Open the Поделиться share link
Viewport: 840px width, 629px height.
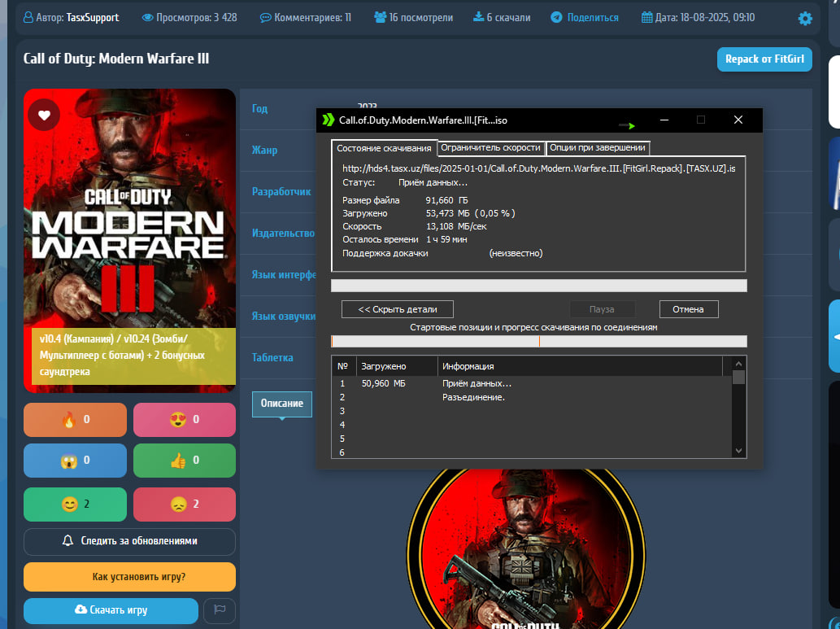(x=593, y=18)
